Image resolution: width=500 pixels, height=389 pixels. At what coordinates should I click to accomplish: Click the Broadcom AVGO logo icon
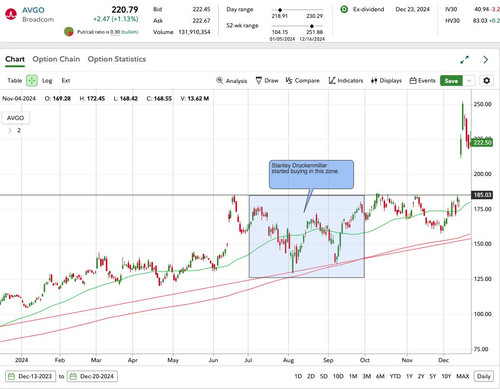pyautogui.click(x=11, y=14)
